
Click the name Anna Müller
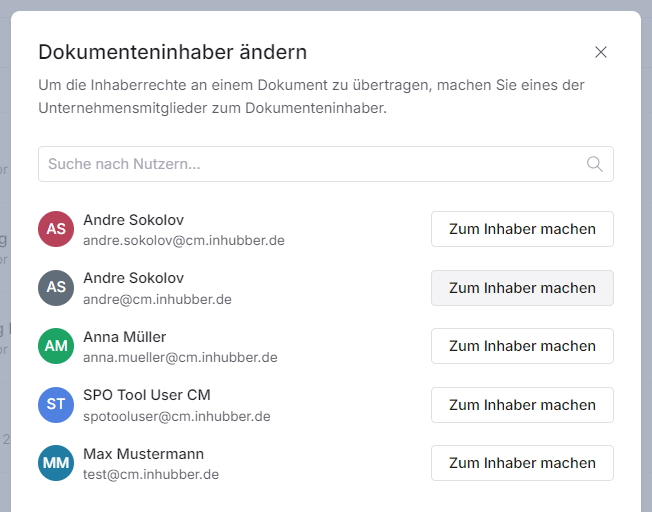125,336
